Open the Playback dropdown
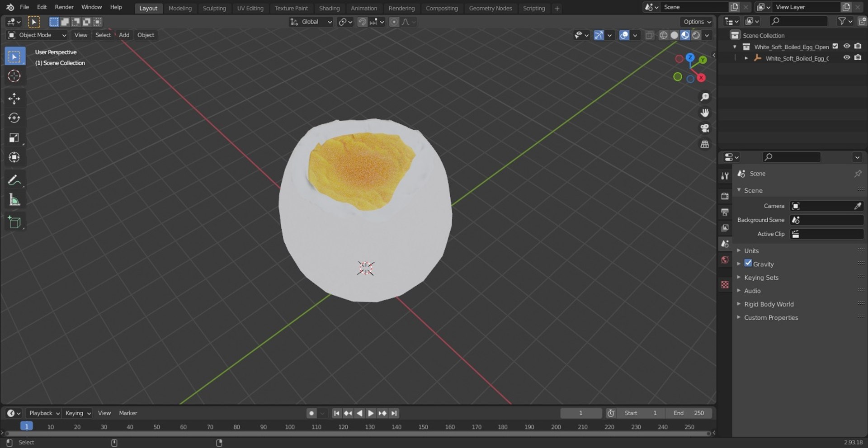 44,413
